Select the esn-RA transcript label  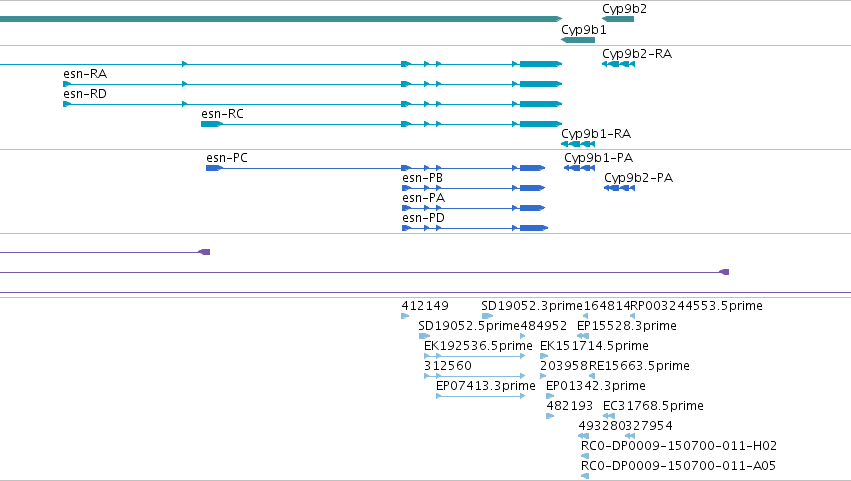pos(85,74)
